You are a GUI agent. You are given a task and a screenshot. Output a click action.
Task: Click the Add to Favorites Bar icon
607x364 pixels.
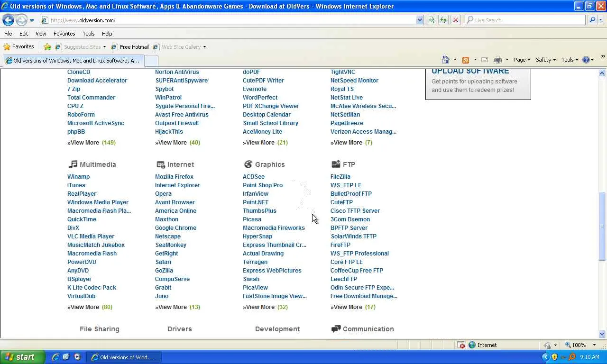(47, 46)
